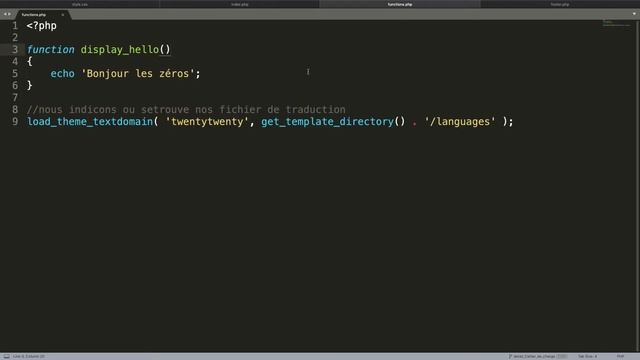This screenshot has height=360, width=640.
Task: Click line number 9 in gutter
Action: 15,122
